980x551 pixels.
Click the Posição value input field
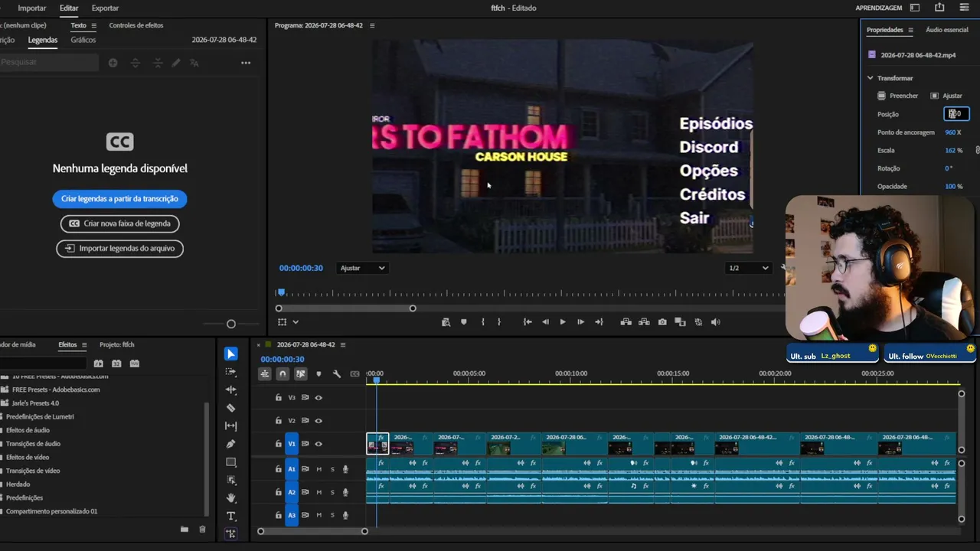[x=956, y=114]
